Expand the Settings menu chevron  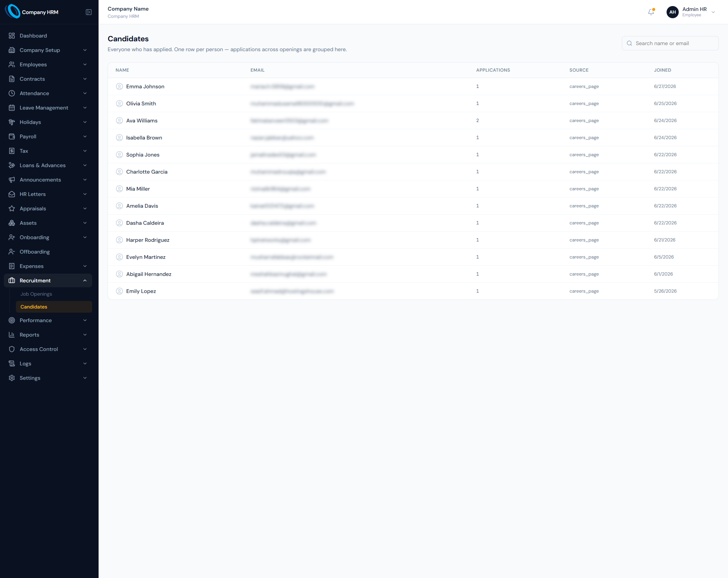tap(85, 378)
